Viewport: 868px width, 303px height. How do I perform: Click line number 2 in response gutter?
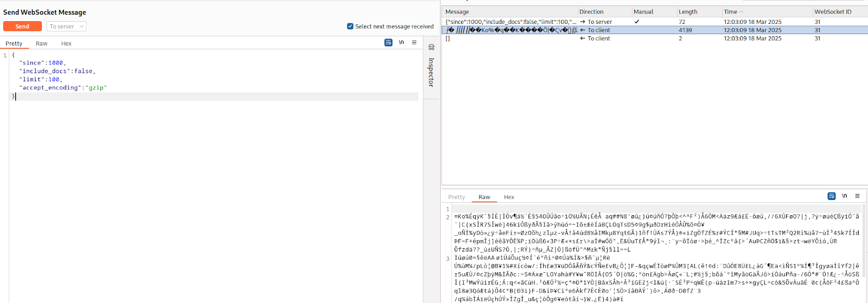[x=448, y=217]
